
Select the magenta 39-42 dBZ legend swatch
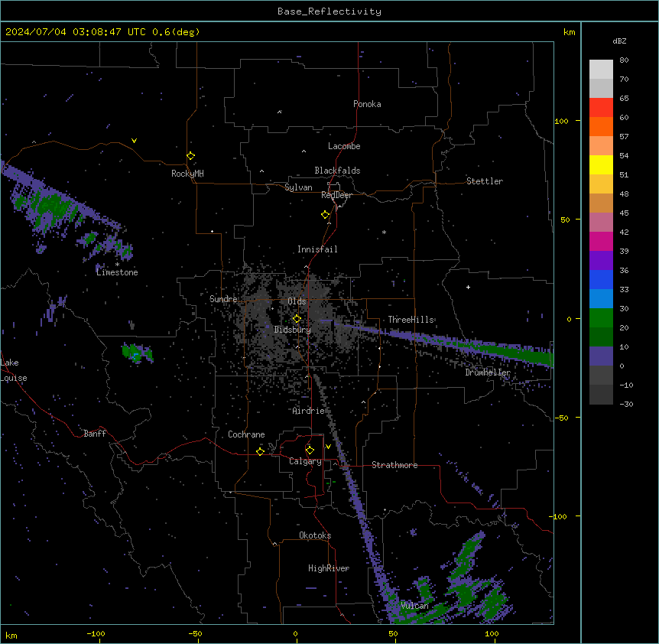click(601, 241)
